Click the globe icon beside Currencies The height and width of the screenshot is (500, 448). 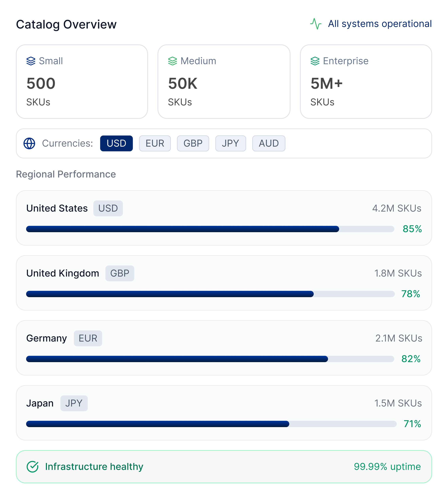point(29,143)
